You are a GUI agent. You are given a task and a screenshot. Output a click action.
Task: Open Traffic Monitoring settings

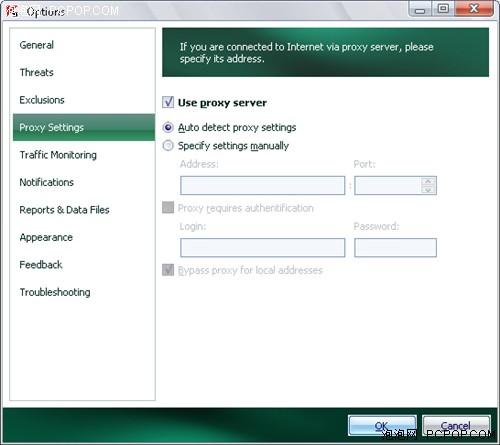(58, 155)
